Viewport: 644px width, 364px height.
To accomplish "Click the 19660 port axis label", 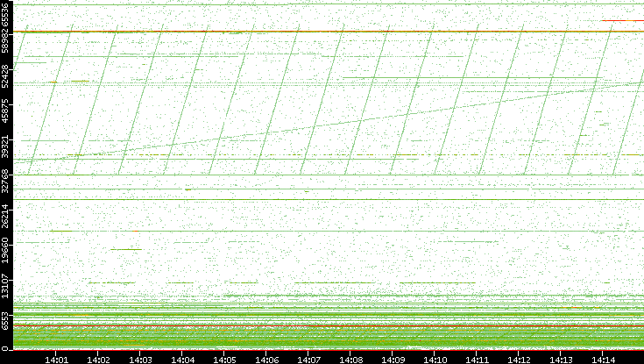I will [5, 252].
